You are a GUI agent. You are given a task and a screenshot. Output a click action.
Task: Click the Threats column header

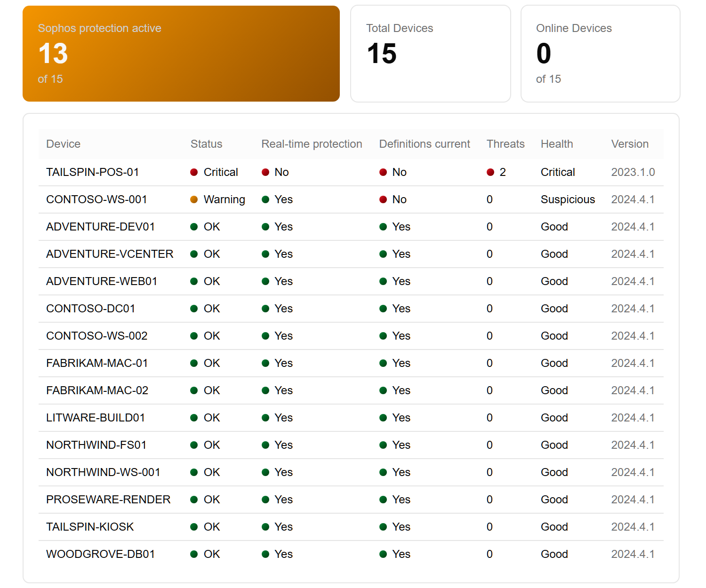tap(505, 144)
